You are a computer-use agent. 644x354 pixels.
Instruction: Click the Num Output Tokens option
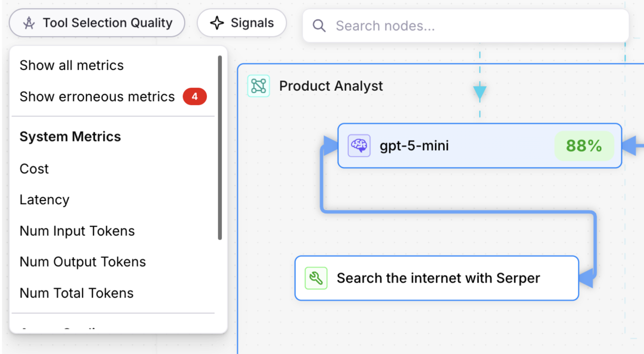click(83, 261)
